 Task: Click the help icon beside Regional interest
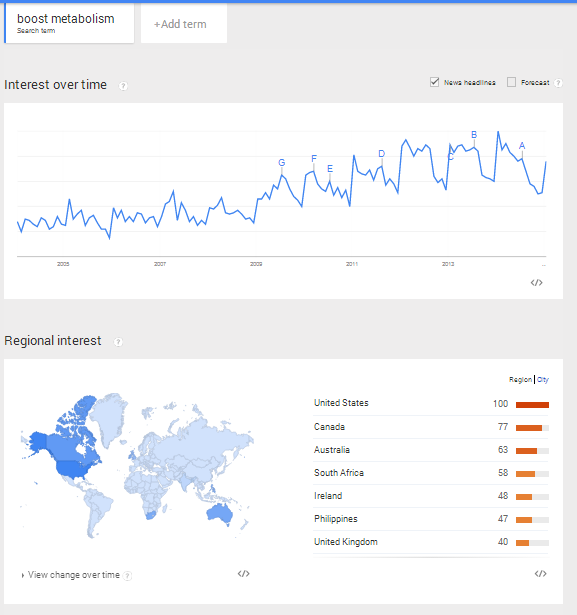point(118,342)
